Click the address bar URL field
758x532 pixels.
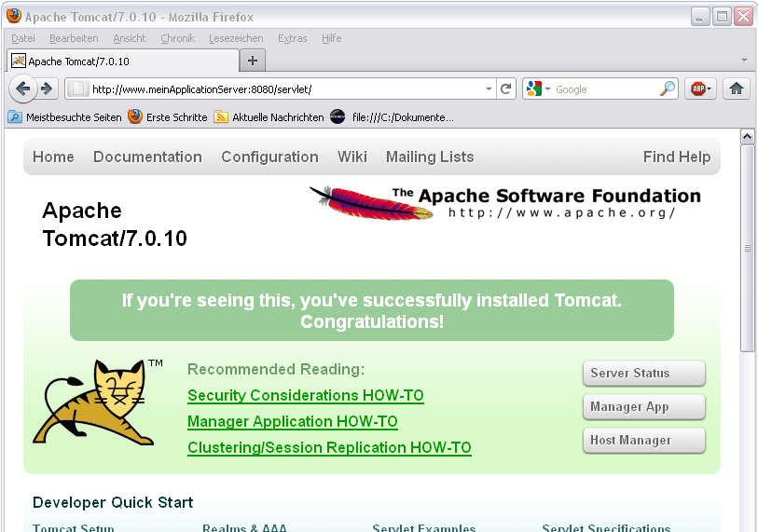click(x=287, y=89)
